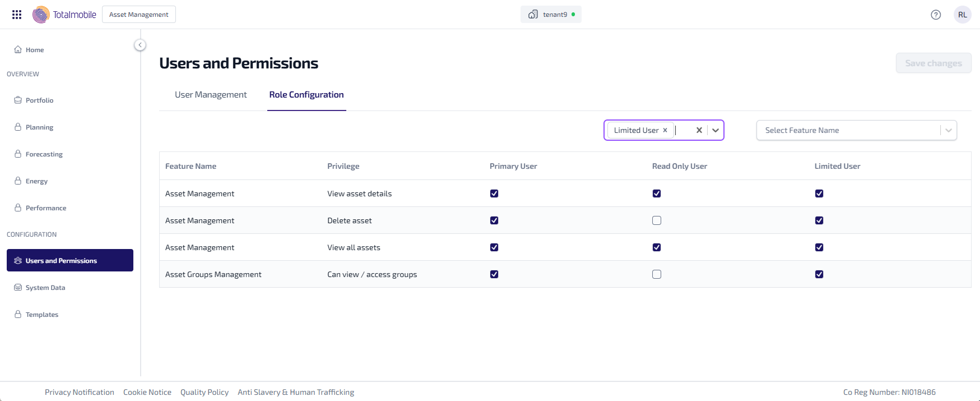Open the help question mark icon

pos(936,15)
